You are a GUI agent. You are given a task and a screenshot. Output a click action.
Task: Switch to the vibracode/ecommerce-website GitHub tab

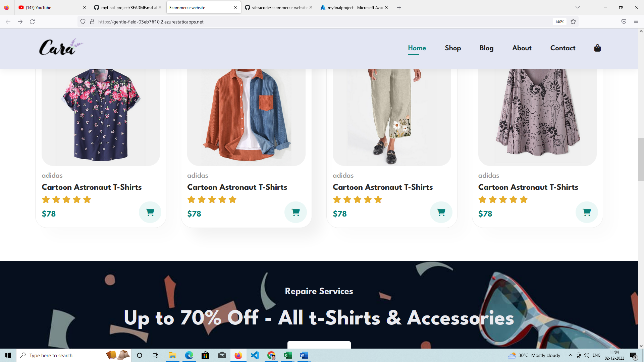278,7
